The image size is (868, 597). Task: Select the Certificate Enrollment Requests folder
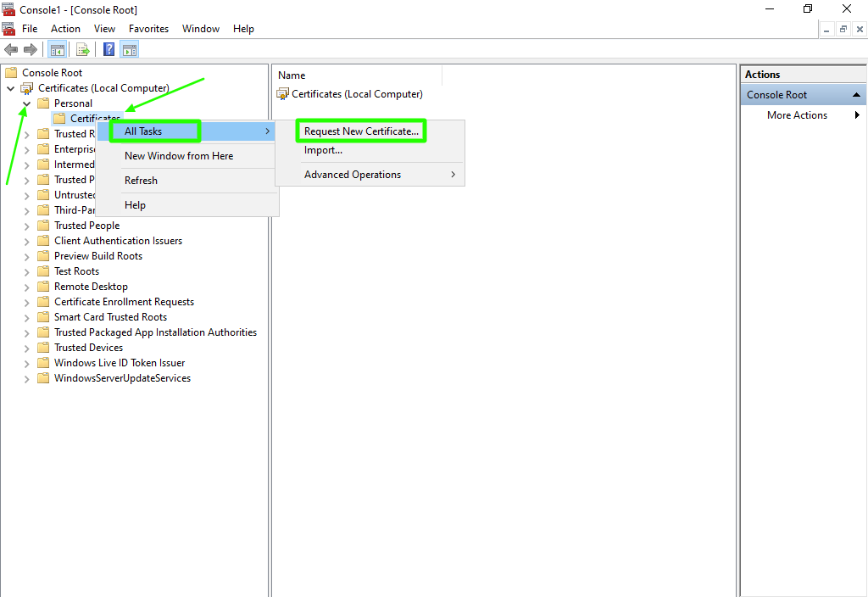point(124,302)
